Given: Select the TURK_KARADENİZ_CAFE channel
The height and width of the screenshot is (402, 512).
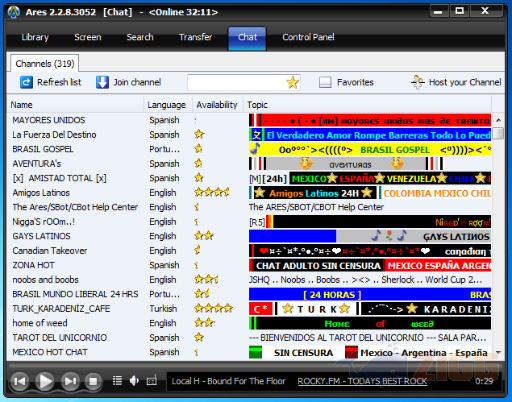Looking at the screenshot, I should 61,309.
